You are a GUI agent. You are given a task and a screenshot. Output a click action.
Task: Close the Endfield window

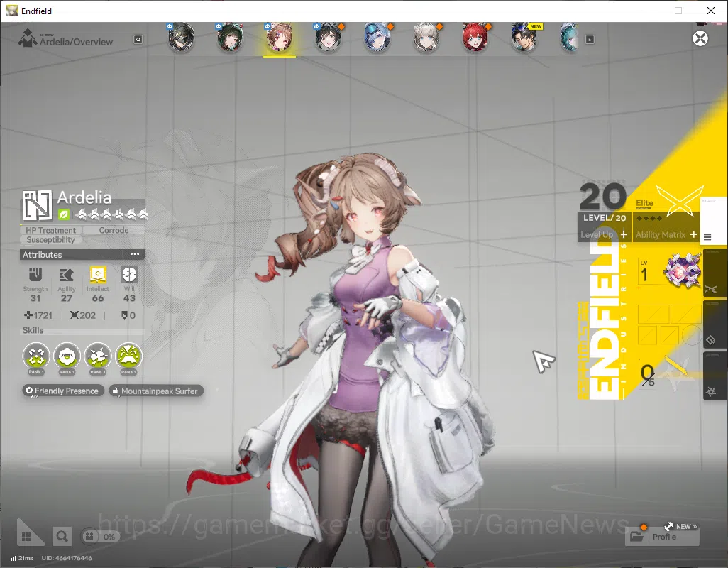pyautogui.click(x=710, y=11)
